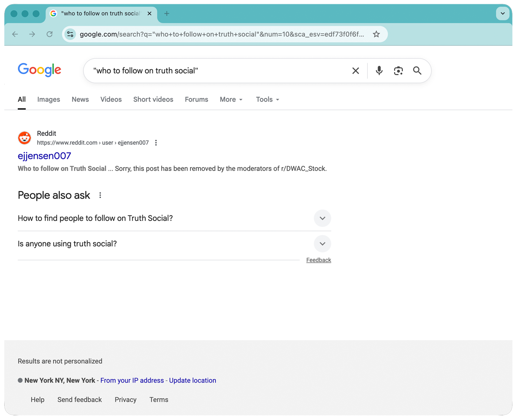The width and height of the screenshot is (516, 420).
Task: Expand 'Is anyone using truth social?' question
Action: tap(174, 244)
